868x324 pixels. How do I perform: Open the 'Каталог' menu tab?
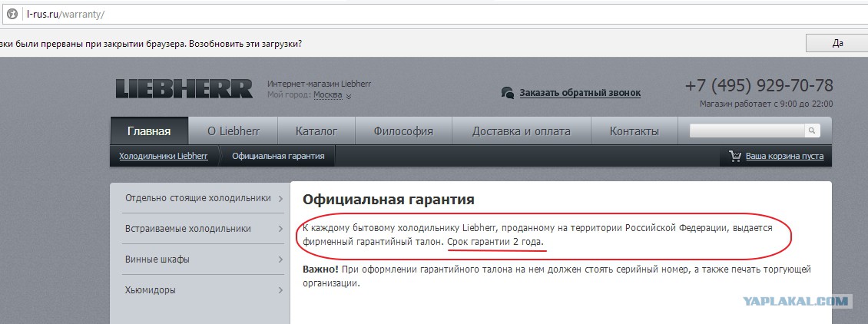coord(316,131)
